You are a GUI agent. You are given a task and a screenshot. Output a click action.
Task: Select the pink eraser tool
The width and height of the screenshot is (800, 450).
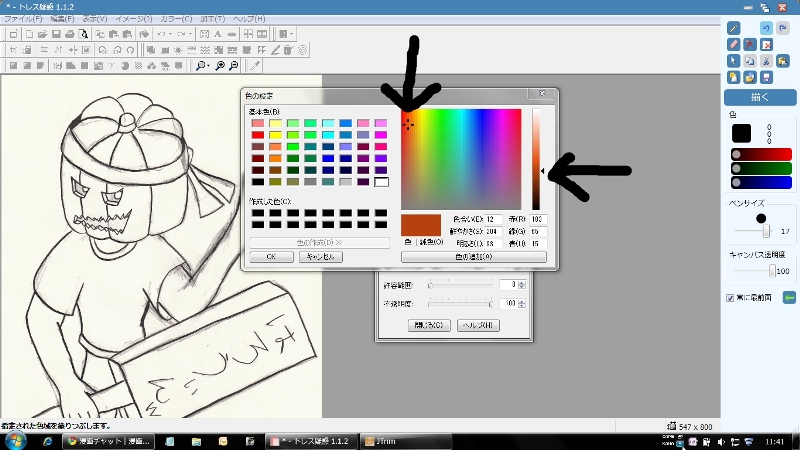pyautogui.click(x=733, y=44)
